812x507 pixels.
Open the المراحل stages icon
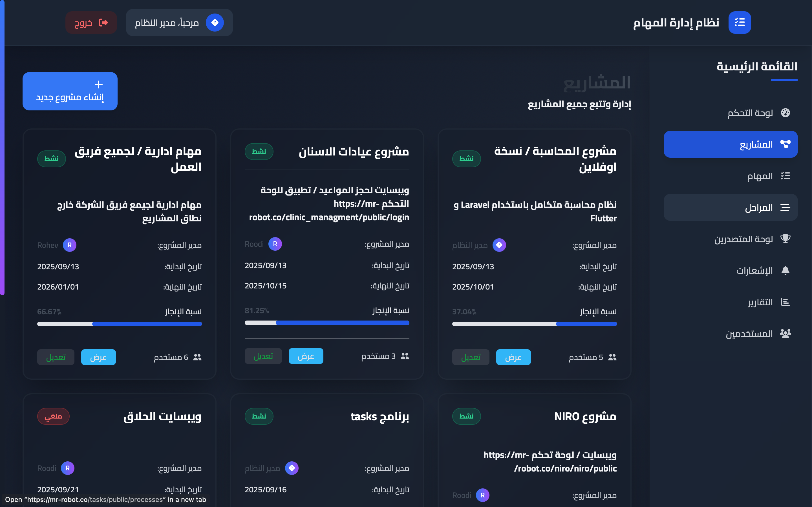pyautogui.click(x=785, y=207)
